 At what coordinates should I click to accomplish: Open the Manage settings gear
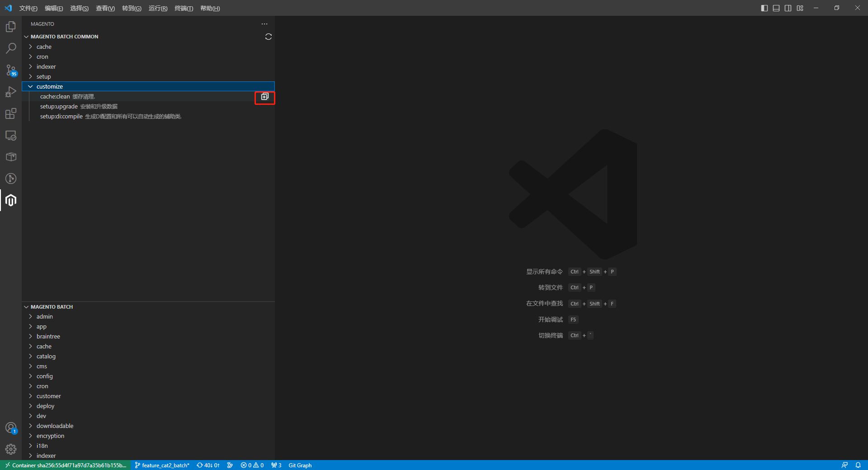[x=11, y=449]
